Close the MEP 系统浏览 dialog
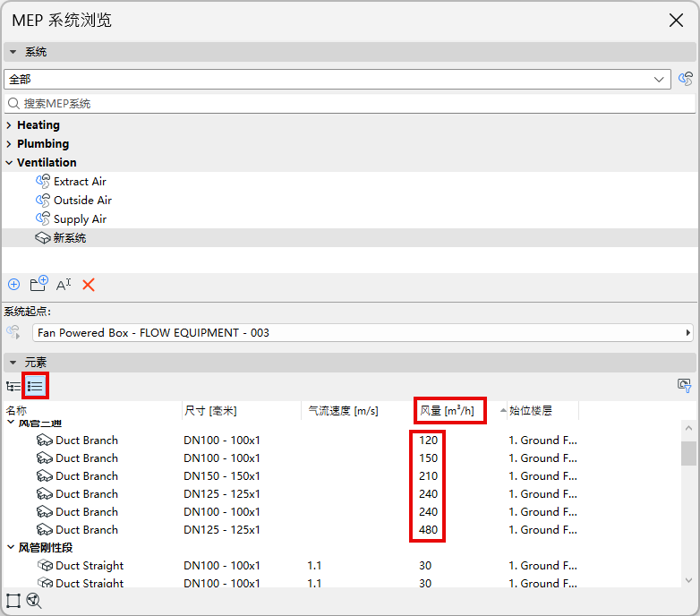The image size is (700, 616). (x=676, y=20)
